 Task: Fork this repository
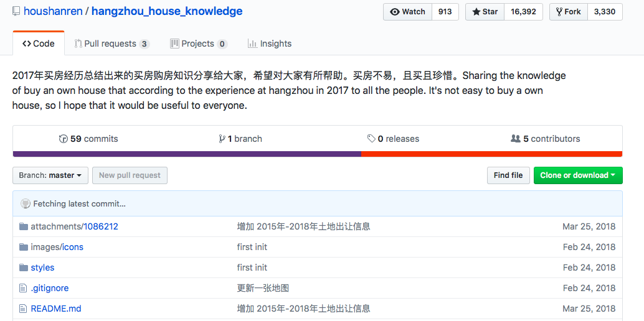[568, 12]
